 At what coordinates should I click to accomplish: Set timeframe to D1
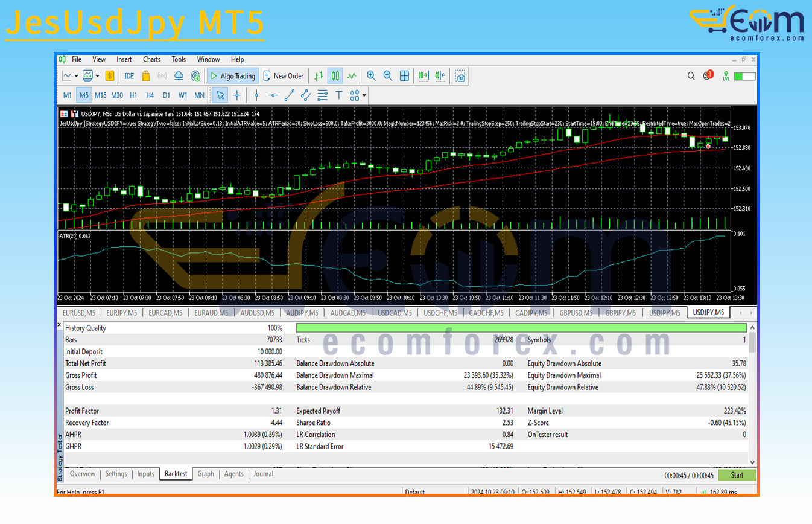pyautogui.click(x=167, y=95)
